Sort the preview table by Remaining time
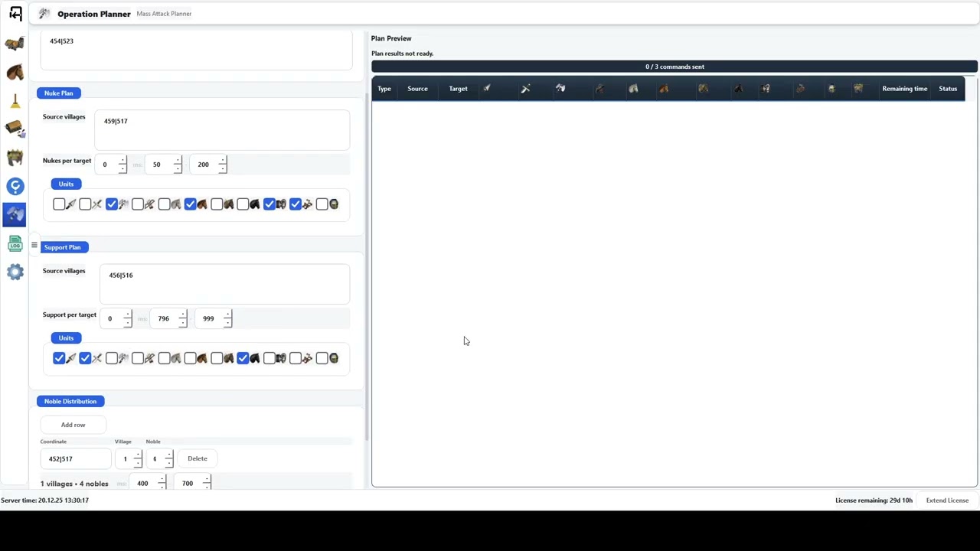Screen dimensions: 980x551 click(904, 89)
